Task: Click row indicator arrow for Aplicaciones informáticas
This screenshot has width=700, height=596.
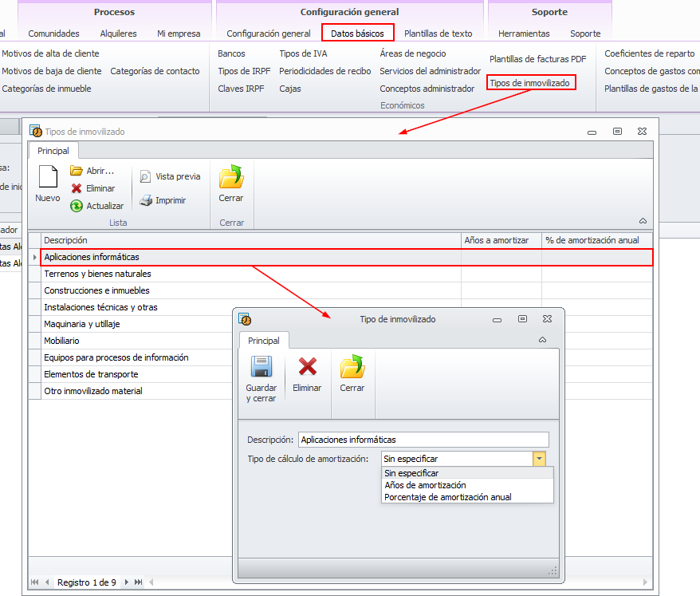Action: [35, 257]
